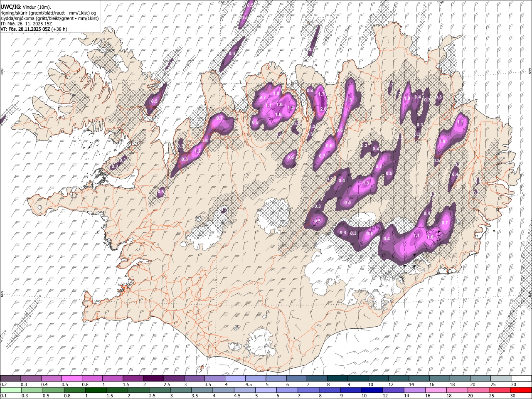Click the 0.1 pale green swatch in rain scale

click(11, 390)
